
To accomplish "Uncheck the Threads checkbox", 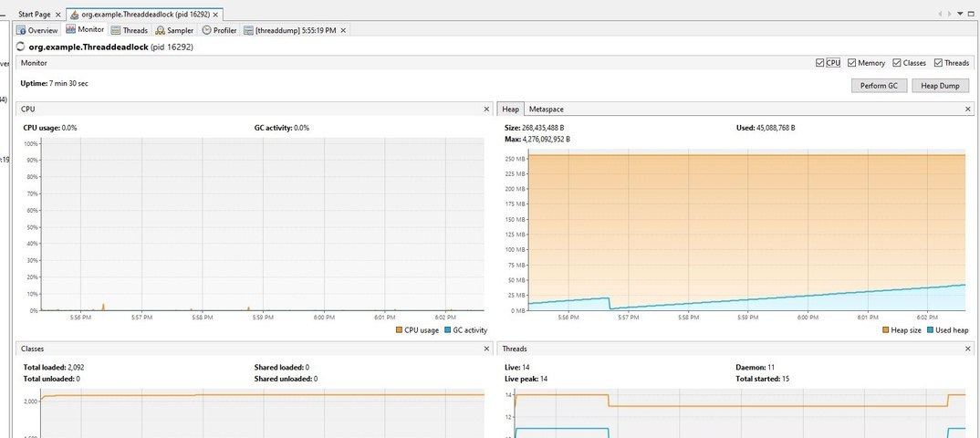I will point(938,62).
